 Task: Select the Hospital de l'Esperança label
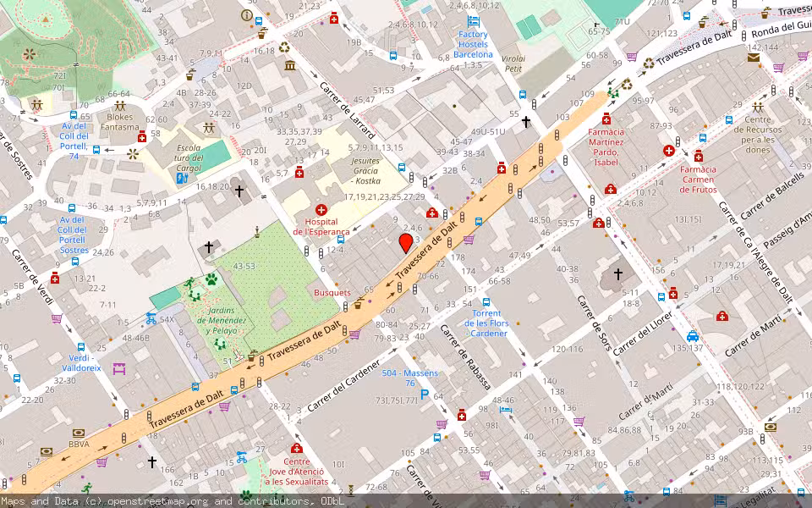[321, 227]
